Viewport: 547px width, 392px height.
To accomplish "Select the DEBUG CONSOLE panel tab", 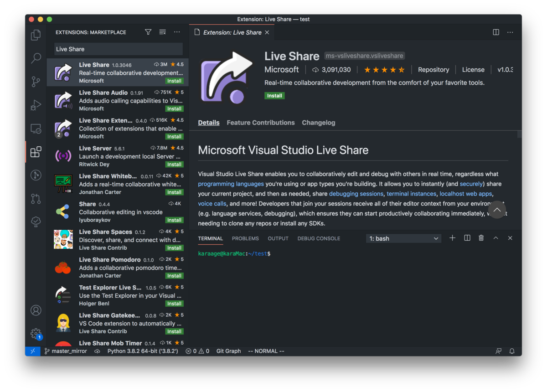I will click(x=319, y=238).
